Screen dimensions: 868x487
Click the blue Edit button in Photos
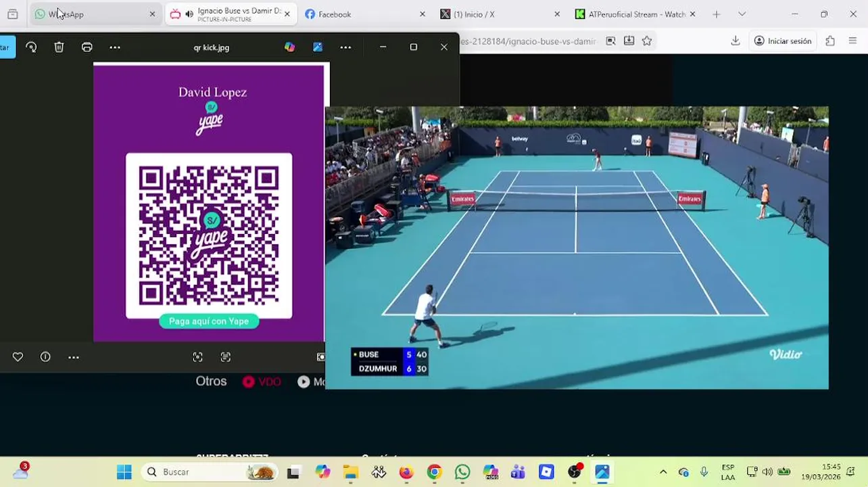[x=7, y=47]
